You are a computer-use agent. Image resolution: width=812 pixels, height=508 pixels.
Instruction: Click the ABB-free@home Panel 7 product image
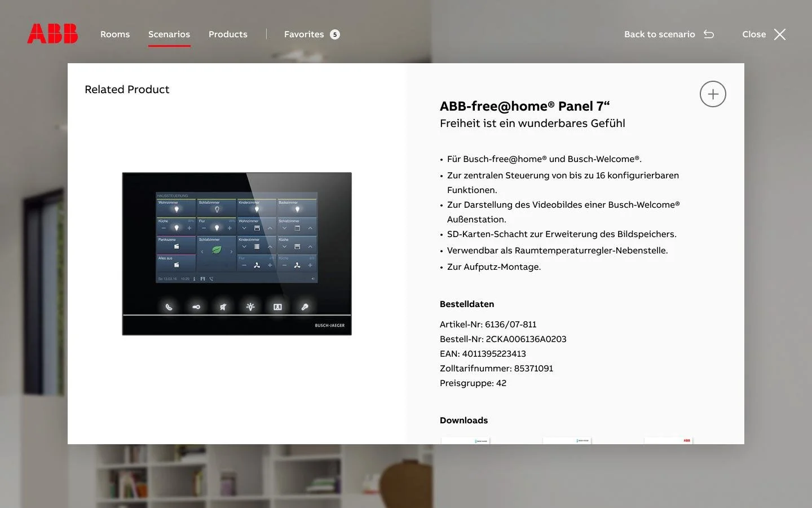coord(237,254)
